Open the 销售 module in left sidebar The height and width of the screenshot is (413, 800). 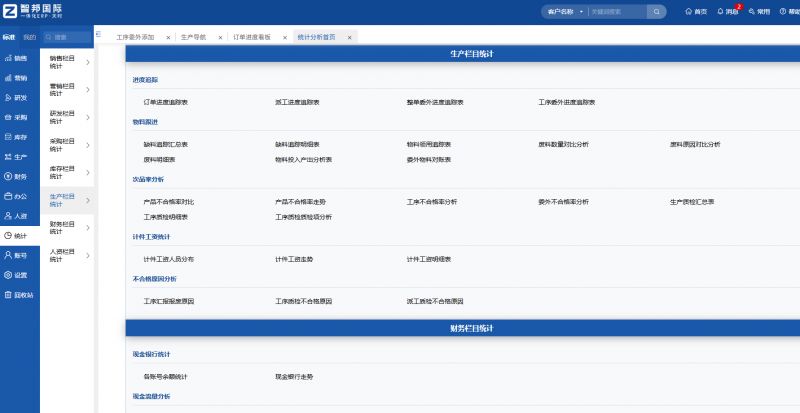pos(15,58)
